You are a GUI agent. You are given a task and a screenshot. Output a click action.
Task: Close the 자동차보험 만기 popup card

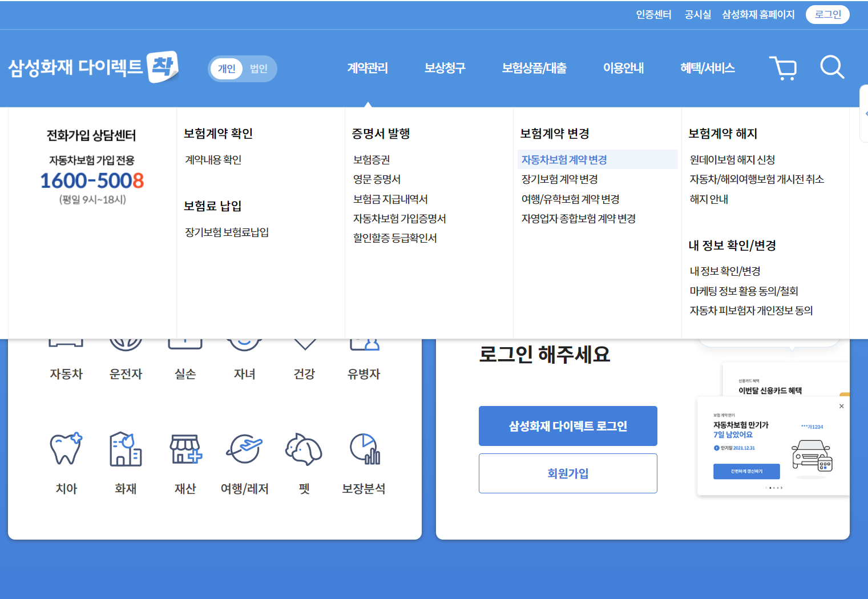(x=841, y=406)
